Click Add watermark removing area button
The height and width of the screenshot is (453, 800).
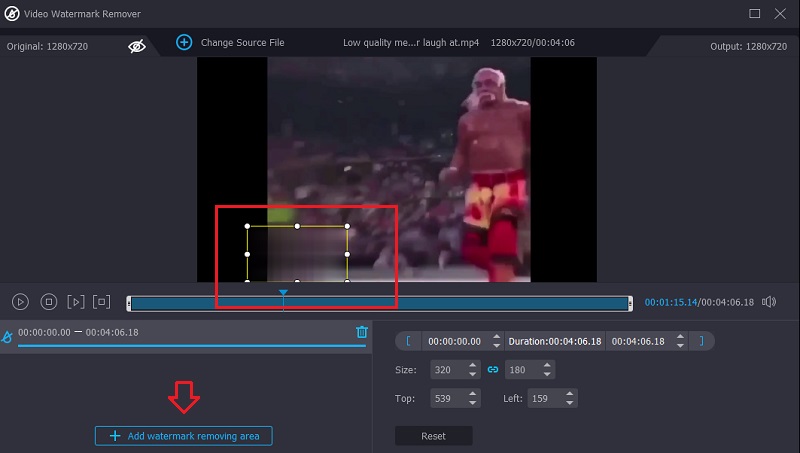pos(184,436)
